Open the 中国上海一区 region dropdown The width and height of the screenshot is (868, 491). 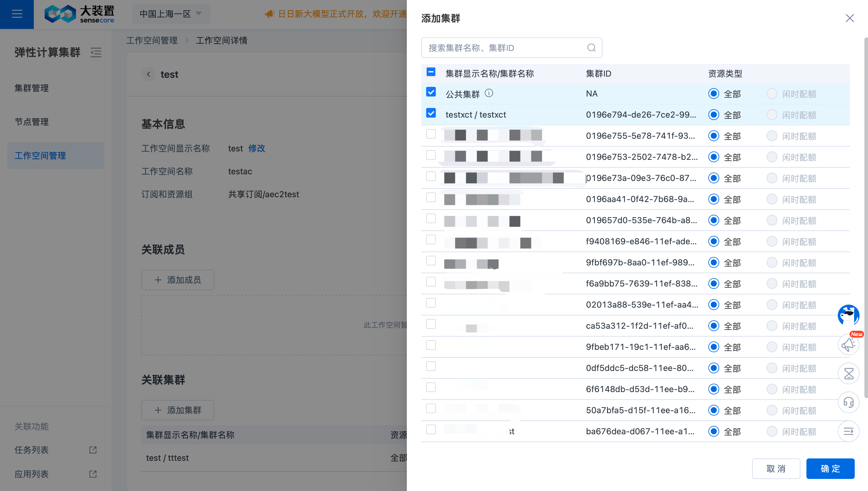(171, 14)
